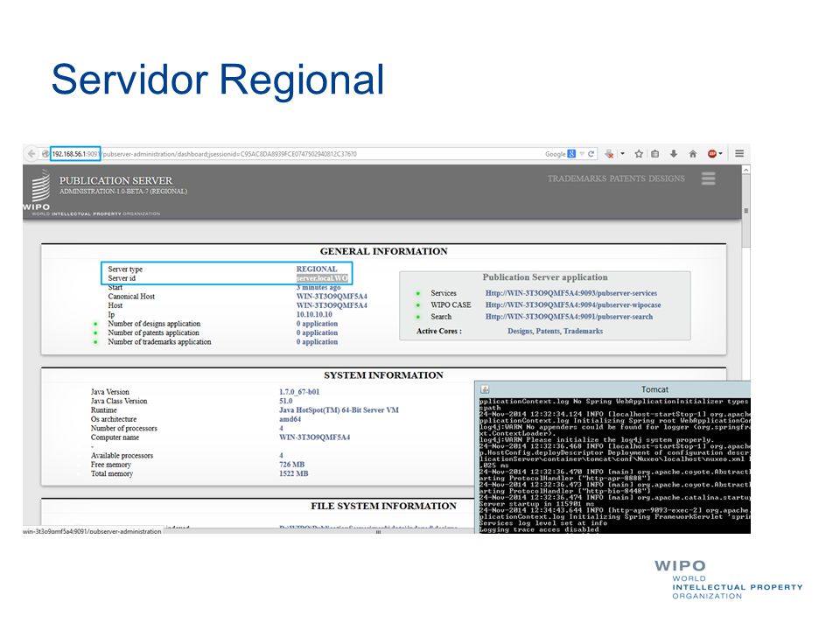Click the SYSTEM INFORMATION heading

(x=383, y=375)
